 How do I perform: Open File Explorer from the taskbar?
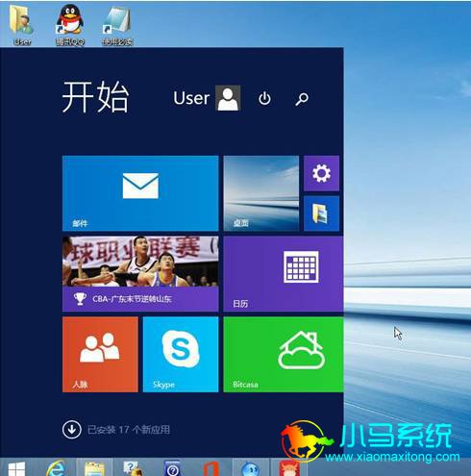point(94,468)
